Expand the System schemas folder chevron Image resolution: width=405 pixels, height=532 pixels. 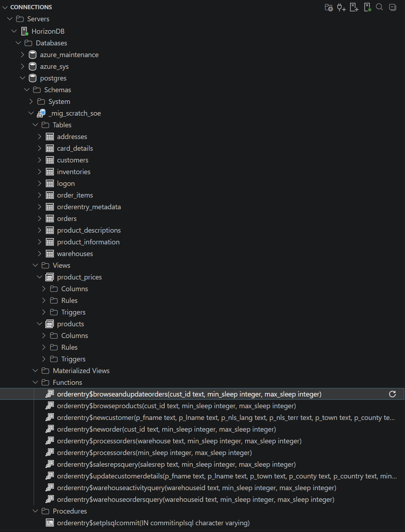[x=31, y=101]
